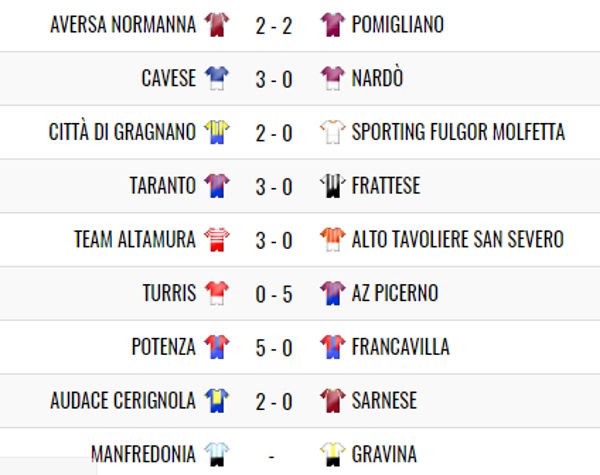Open Sarnese team name link
This screenshot has height=475, width=600.
click(384, 401)
